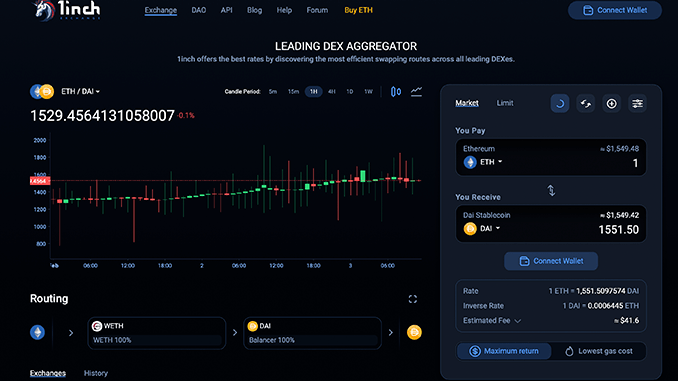Select Lowest gas cost option

click(x=599, y=351)
